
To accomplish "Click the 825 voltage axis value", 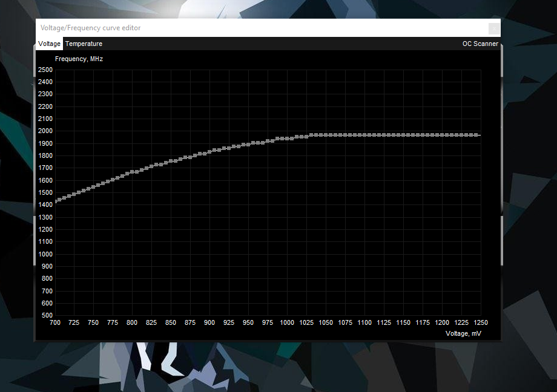I will click(x=151, y=322).
